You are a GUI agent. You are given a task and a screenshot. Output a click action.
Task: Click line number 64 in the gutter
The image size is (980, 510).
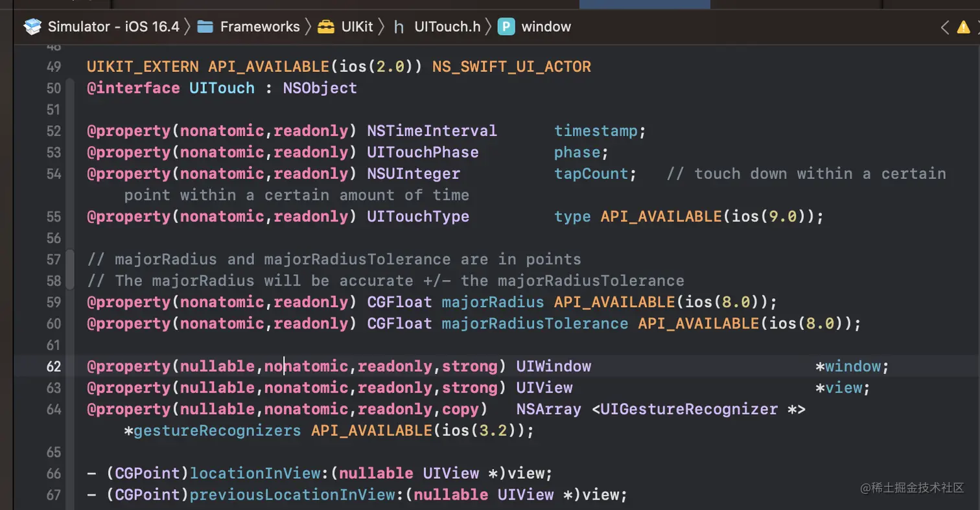coord(54,409)
